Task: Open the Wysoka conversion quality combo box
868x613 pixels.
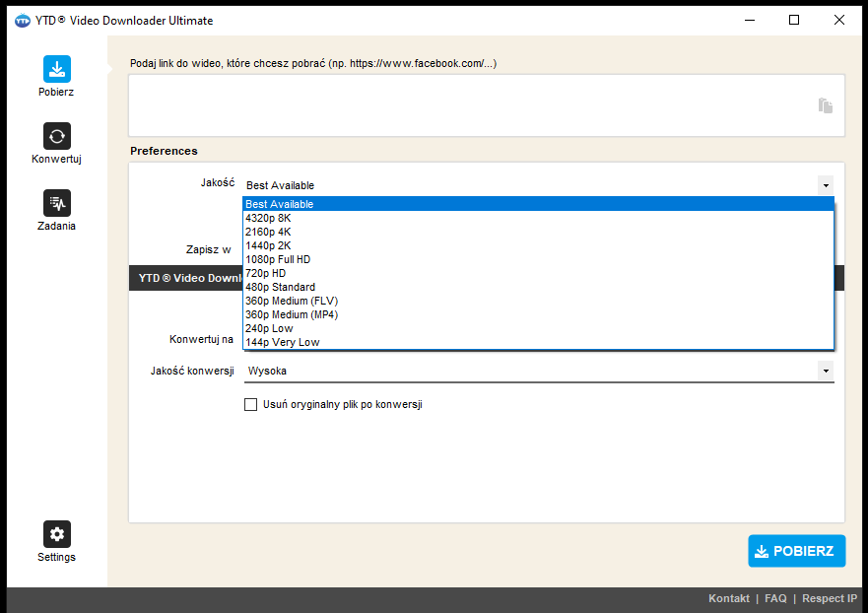Action: pos(539,371)
